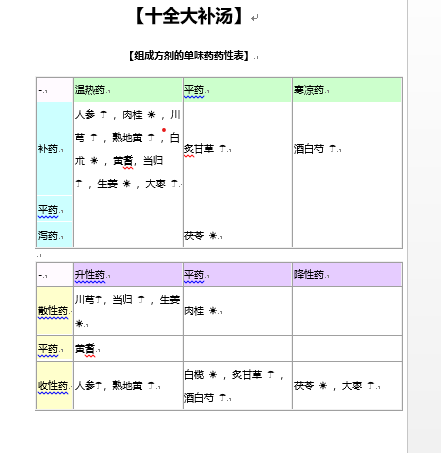The width and height of the screenshot is (441, 453).
Task: Click 生姜 in the 温热药 cell
Action: 107,184
